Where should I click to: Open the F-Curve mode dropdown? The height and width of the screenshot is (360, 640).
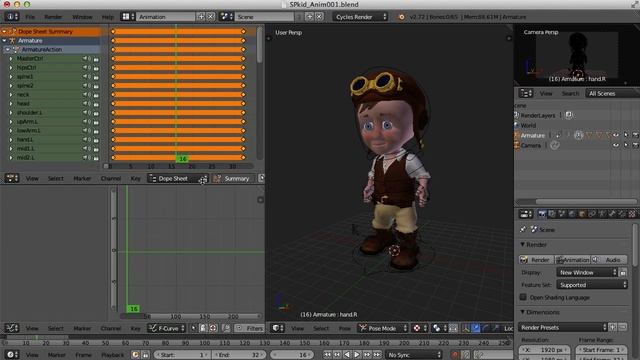pyautogui.click(x=167, y=328)
